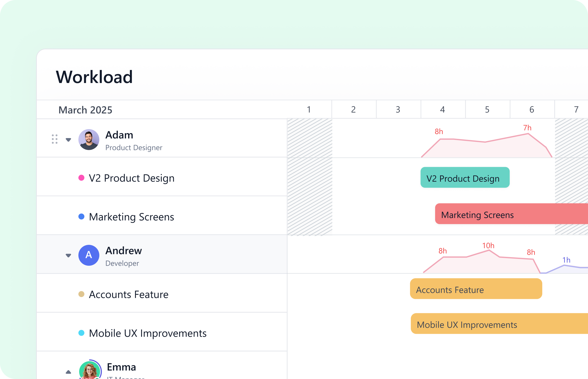This screenshot has width=588, height=379.
Task: Click Andrew's 10h workload peak label
Action: 488,246
